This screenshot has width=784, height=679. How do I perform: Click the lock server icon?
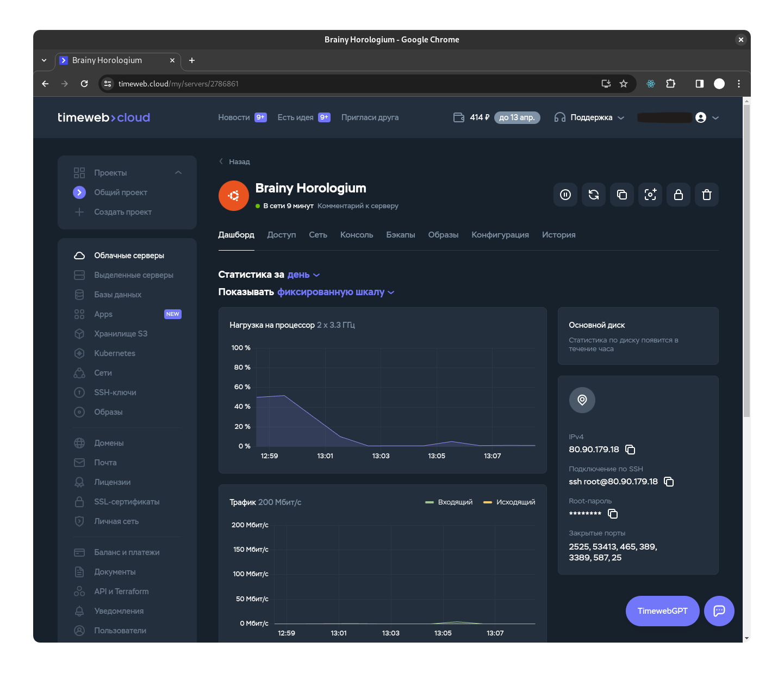coord(679,195)
